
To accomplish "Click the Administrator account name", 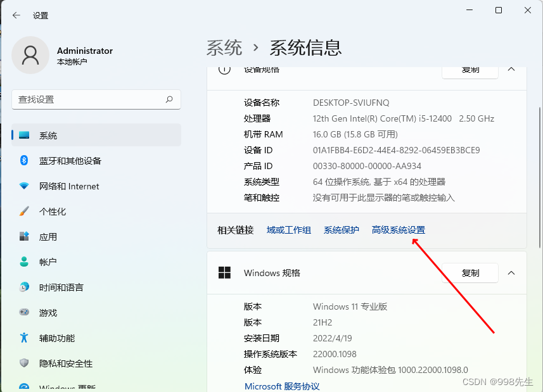I will click(85, 51).
